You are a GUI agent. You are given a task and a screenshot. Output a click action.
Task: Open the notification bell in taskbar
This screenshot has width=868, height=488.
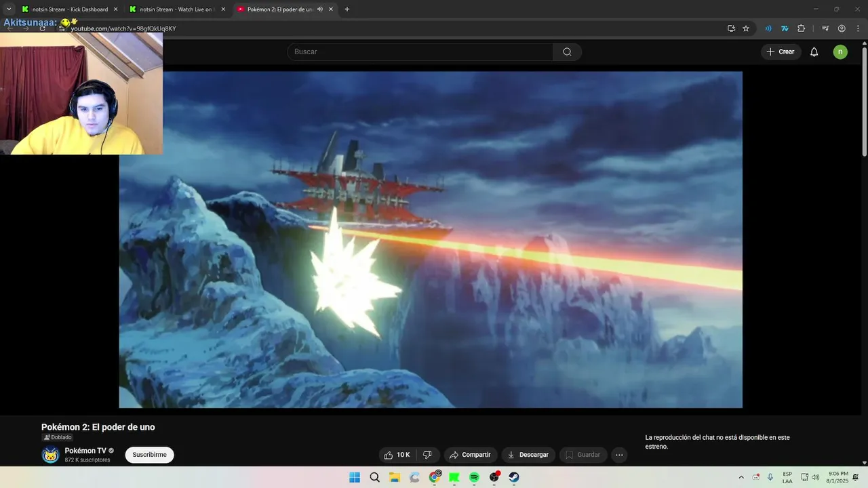coord(856,477)
